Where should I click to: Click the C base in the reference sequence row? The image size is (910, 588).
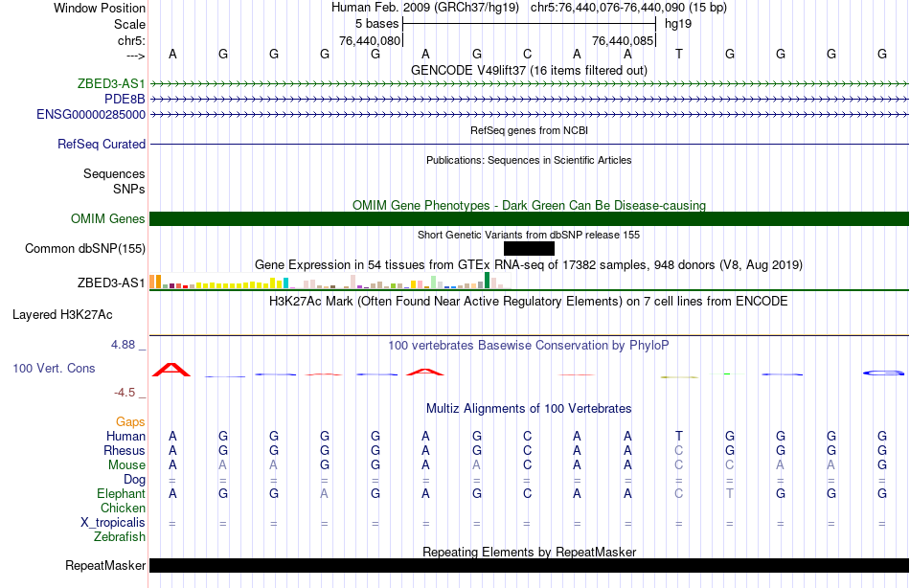point(527,54)
